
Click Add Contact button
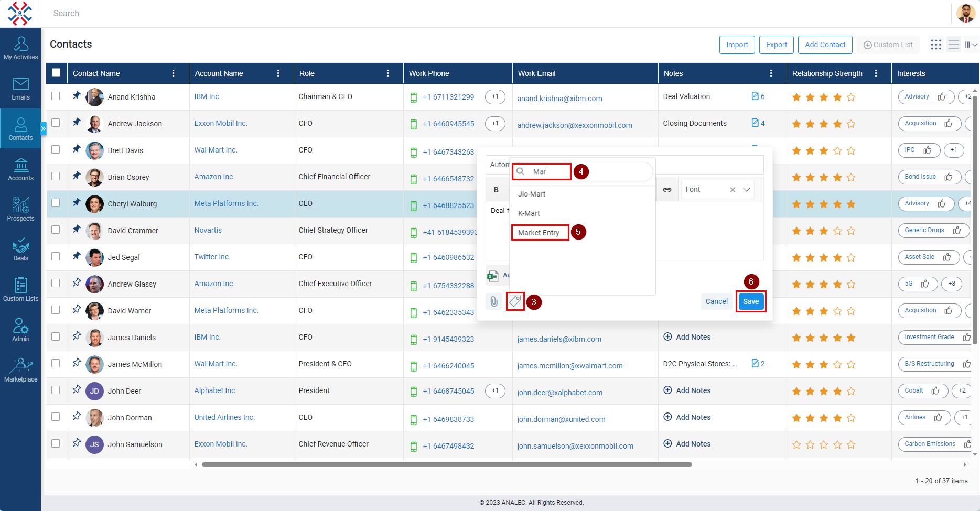825,45
